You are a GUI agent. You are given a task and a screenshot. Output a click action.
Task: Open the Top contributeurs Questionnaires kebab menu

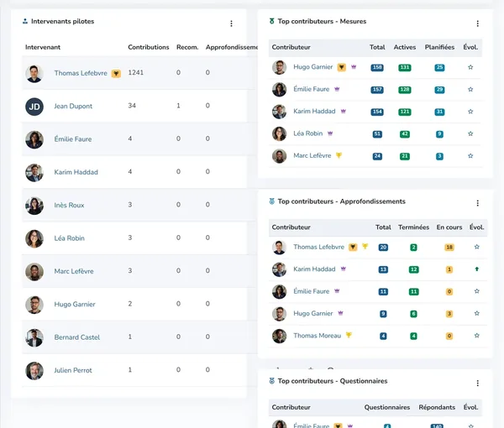pos(477,383)
